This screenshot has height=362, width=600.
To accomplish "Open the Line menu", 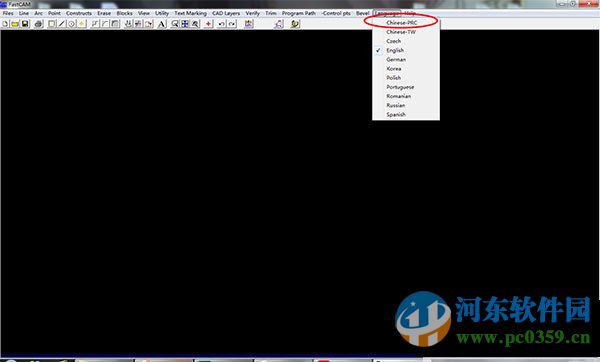I will pos(24,13).
